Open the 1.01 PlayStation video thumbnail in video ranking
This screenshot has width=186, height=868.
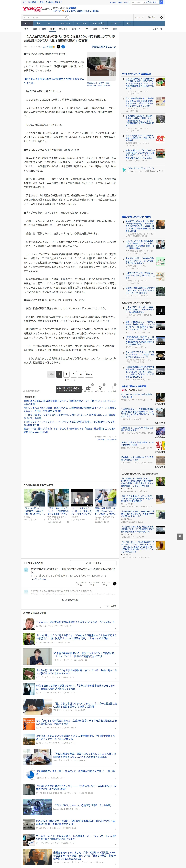pyautogui.click(x=160, y=310)
